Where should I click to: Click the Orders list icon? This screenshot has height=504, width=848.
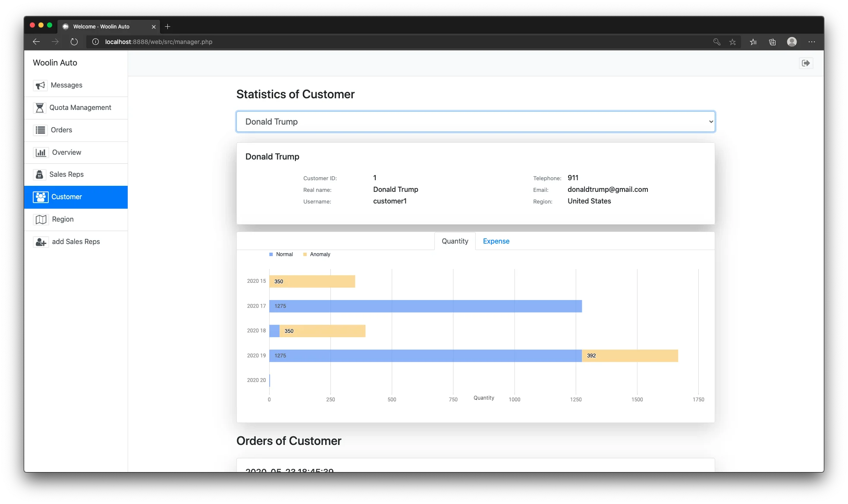(41, 130)
